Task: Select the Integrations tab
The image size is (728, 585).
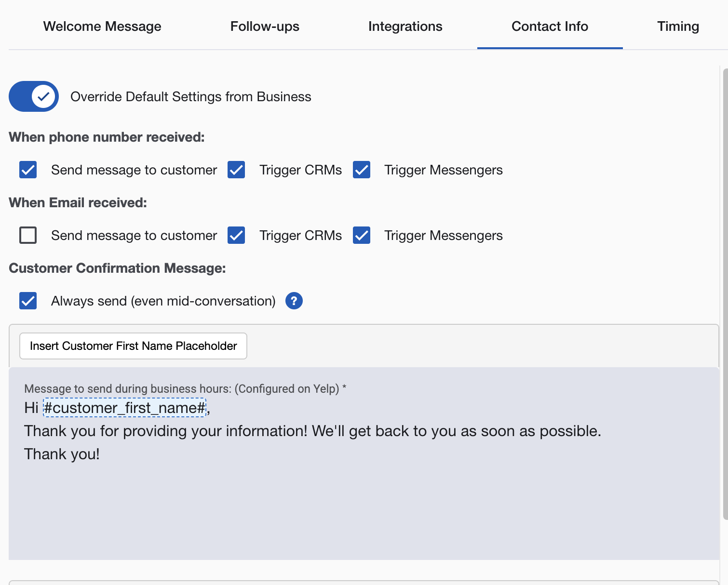Action: pos(405,26)
